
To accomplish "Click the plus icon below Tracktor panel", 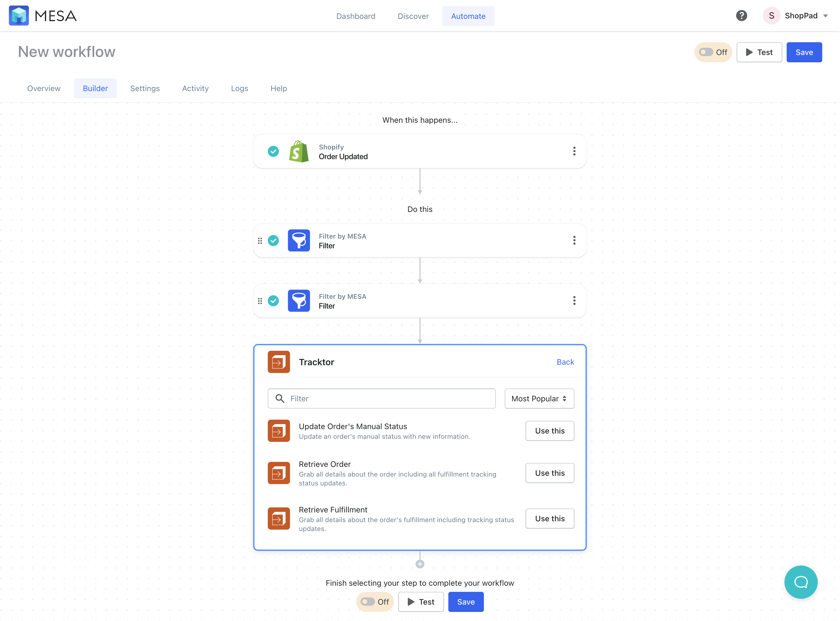I will pos(420,564).
